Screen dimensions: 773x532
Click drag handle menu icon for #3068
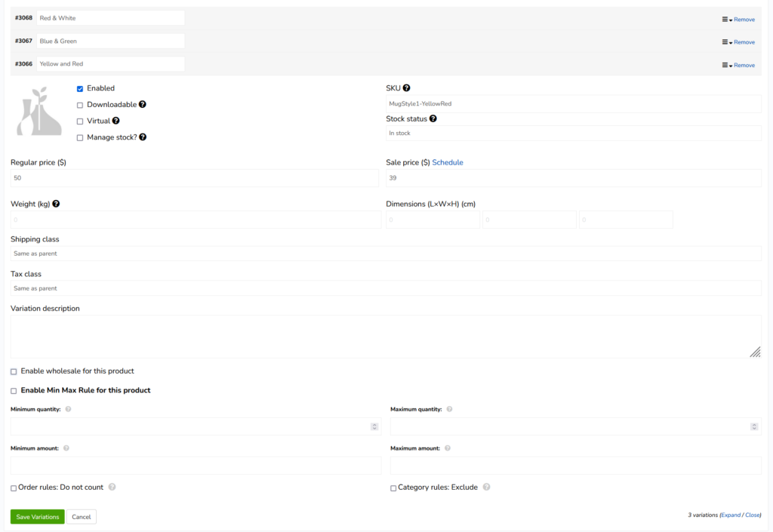(x=725, y=19)
